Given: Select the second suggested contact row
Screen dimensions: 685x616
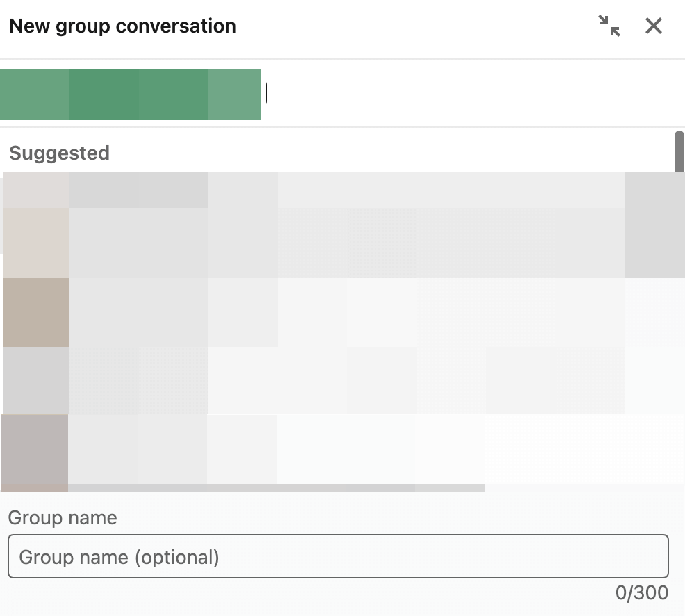Looking at the screenshot, I should pyautogui.click(x=343, y=243).
